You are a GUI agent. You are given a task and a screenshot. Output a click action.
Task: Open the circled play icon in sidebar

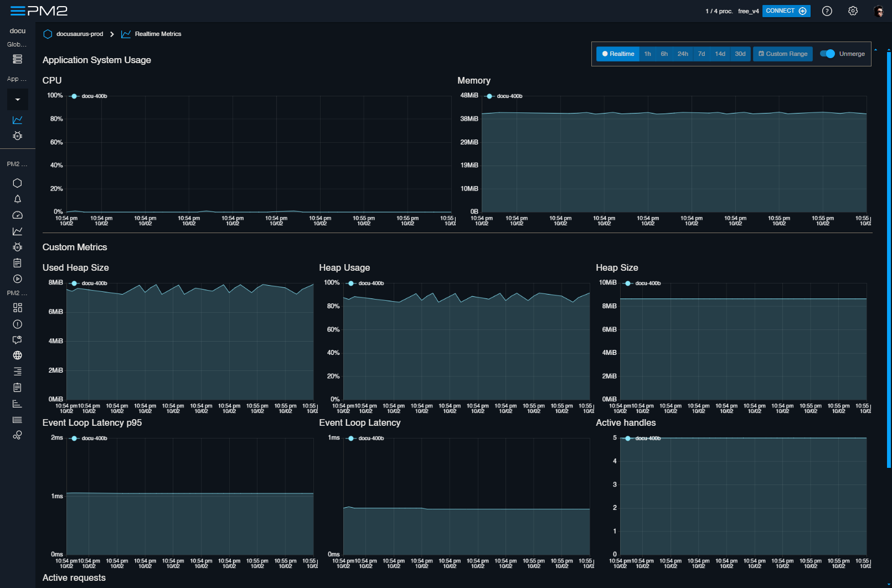coord(17,279)
